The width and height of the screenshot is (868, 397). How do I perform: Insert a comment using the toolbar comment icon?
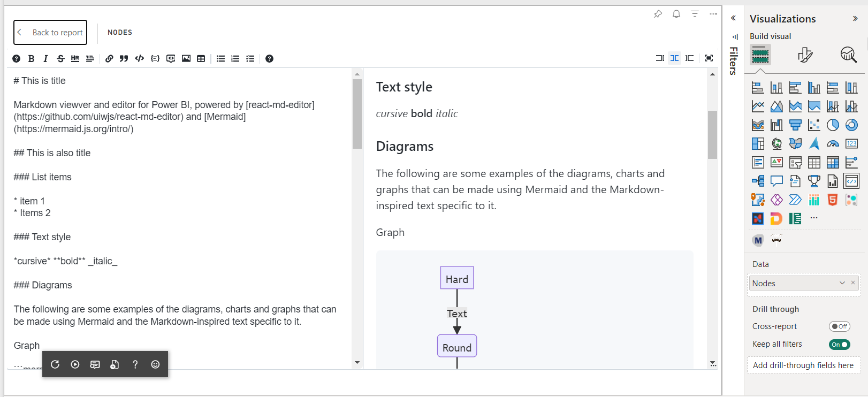click(x=171, y=59)
